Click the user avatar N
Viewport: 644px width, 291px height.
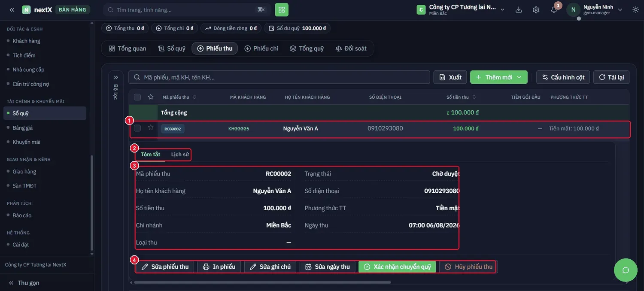point(573,9)
